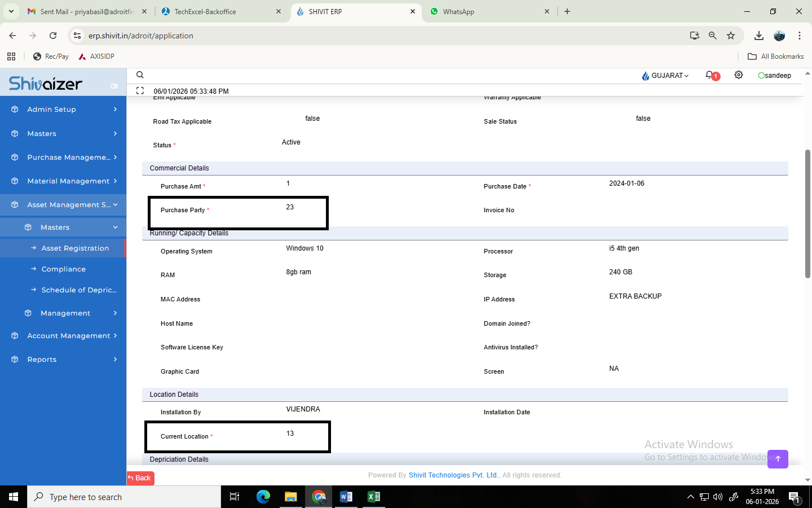Image resolution: width=812 pixels, height=508 pixels.
Task: Click the sandeep user profile
Action: click(775, 76)
